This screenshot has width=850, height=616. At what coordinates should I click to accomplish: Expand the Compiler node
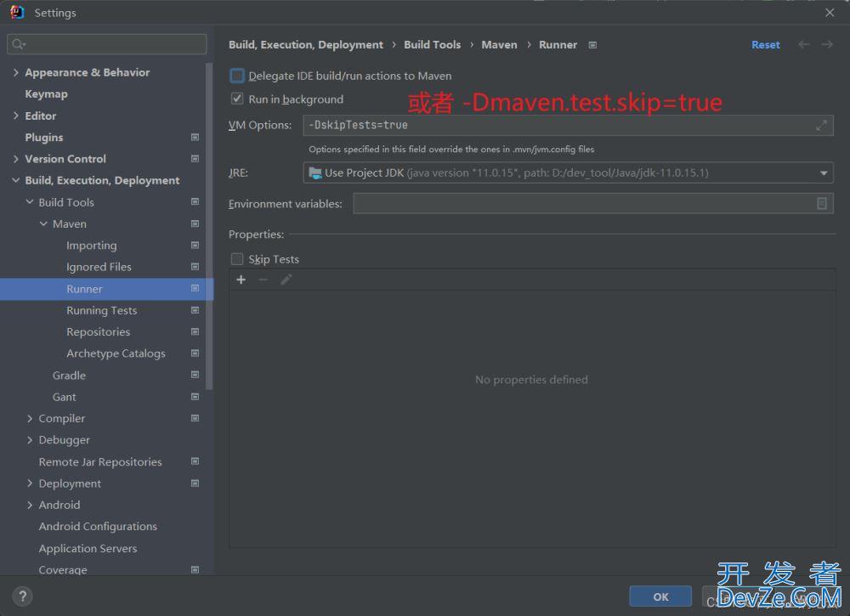[29, 418]
